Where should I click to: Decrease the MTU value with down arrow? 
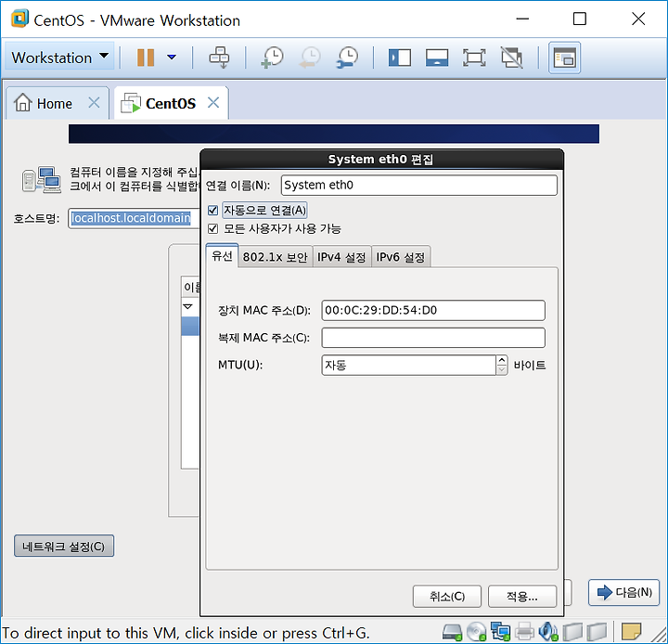click(x=502, y=369)
